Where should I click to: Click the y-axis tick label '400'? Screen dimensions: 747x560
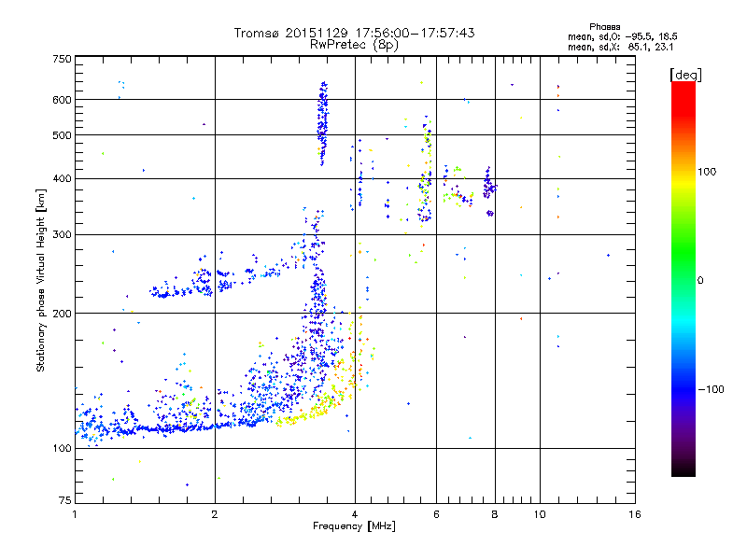click(x=62, y=178)
